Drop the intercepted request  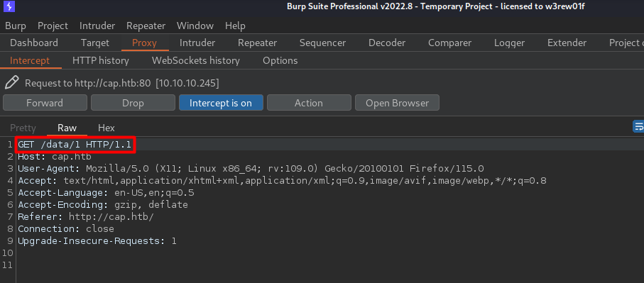pyautogui.click(x=133, y=103)
